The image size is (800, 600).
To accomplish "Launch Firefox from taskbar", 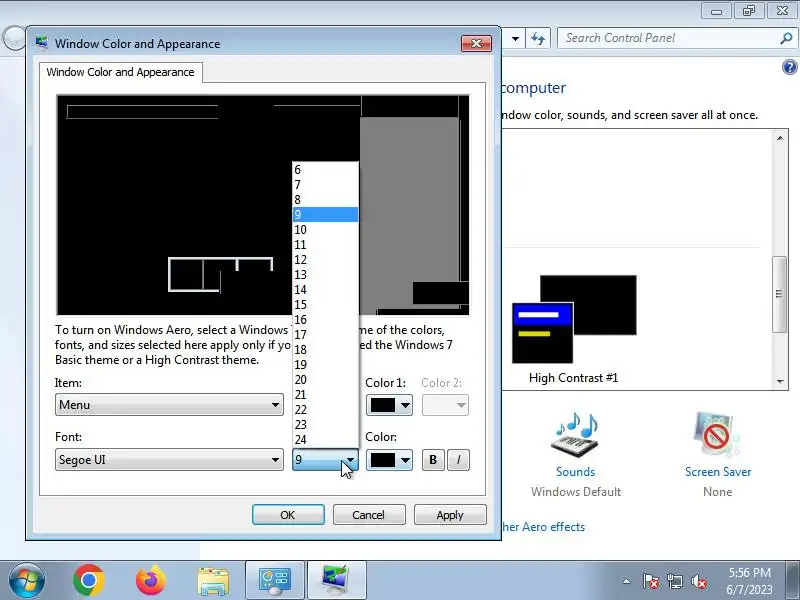I will tap(151, 580).
